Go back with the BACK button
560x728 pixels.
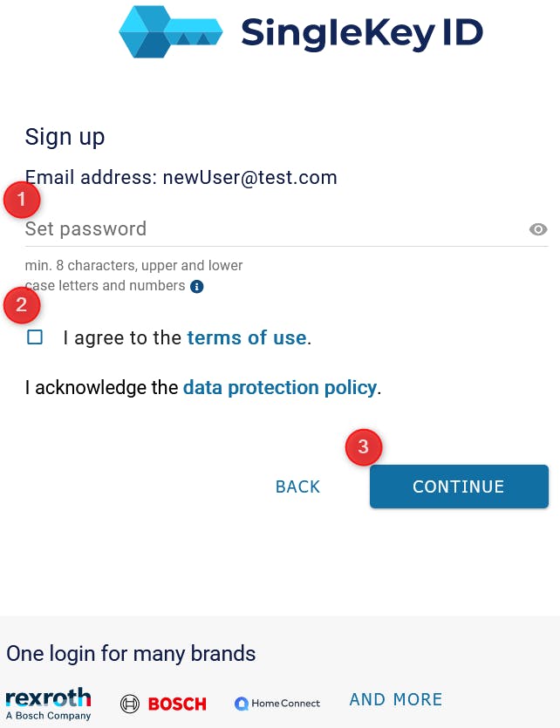pos(297,486)
